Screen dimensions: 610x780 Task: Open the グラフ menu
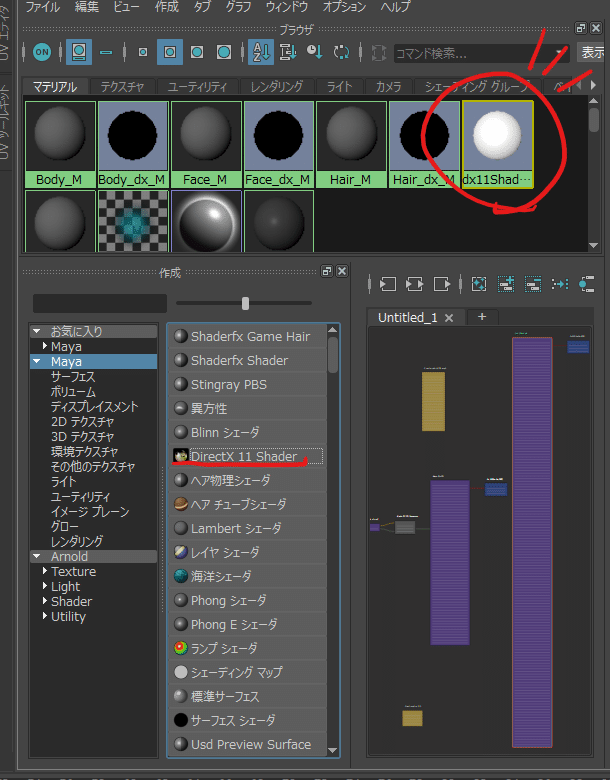[238, 6]
